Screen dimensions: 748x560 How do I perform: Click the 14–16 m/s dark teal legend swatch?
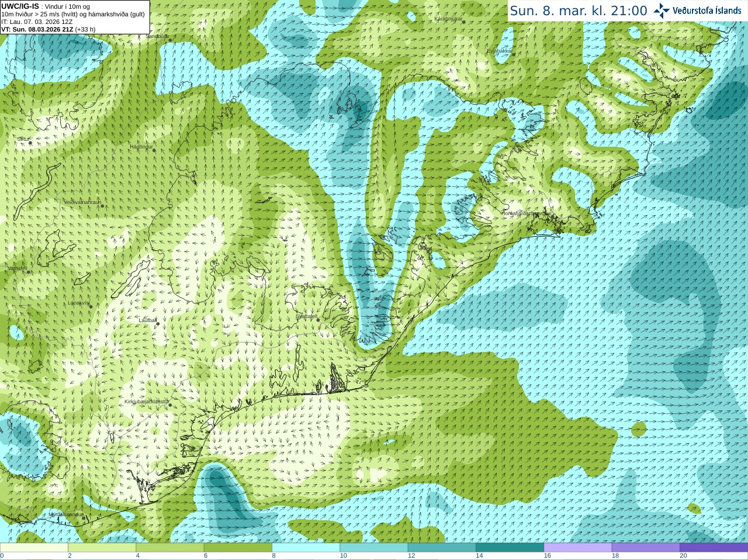(510, 548)
